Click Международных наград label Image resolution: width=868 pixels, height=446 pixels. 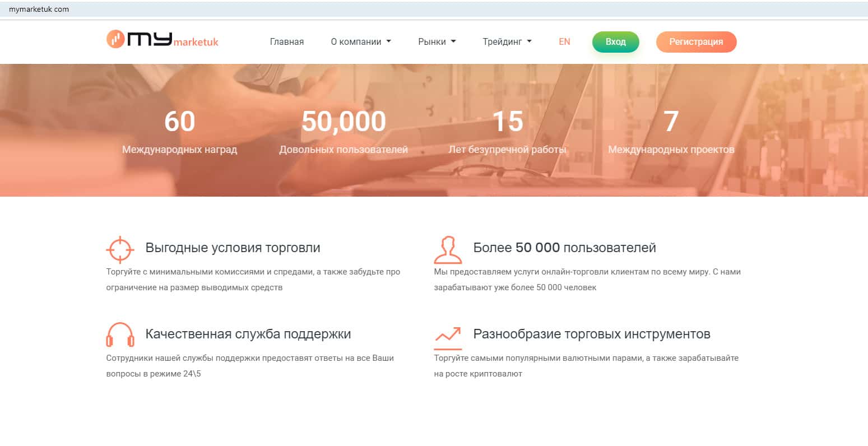(180, 150)
